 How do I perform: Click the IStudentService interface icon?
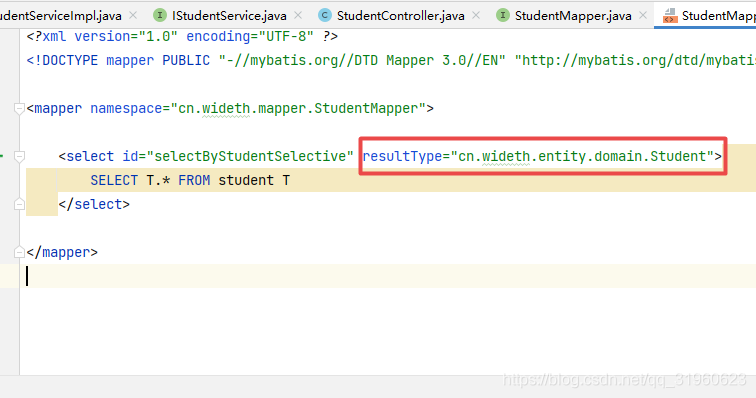(160, 15)
